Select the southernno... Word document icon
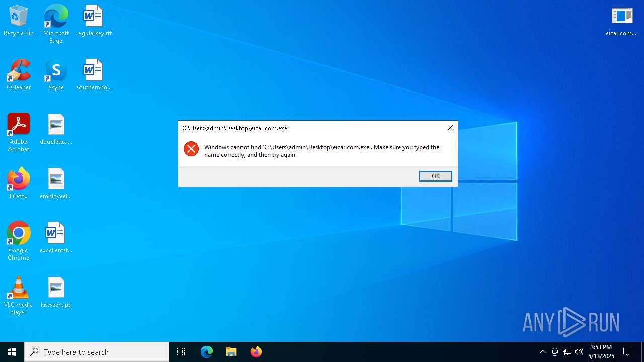Viewport: 644px width, 362px height. click(94, 75)
